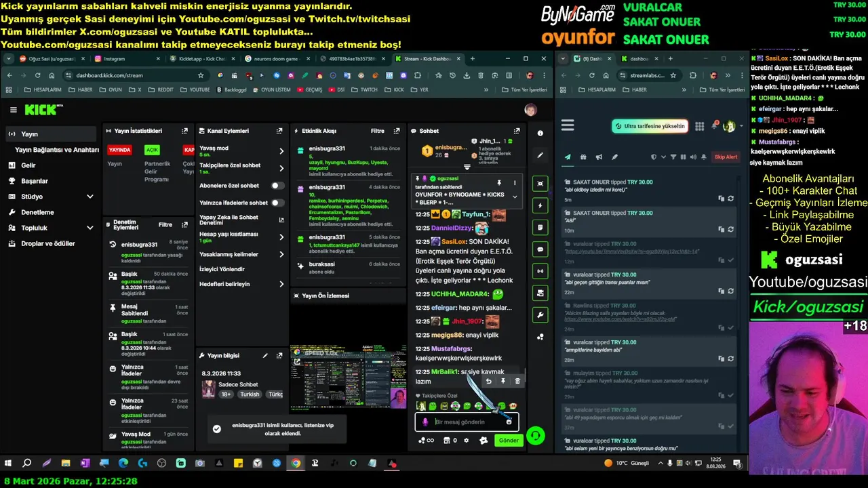Image resolution: width=868 pixels, height=488 pixels.
Task: Open the Kick hamburger menu
Action: (x=13, y=110)
